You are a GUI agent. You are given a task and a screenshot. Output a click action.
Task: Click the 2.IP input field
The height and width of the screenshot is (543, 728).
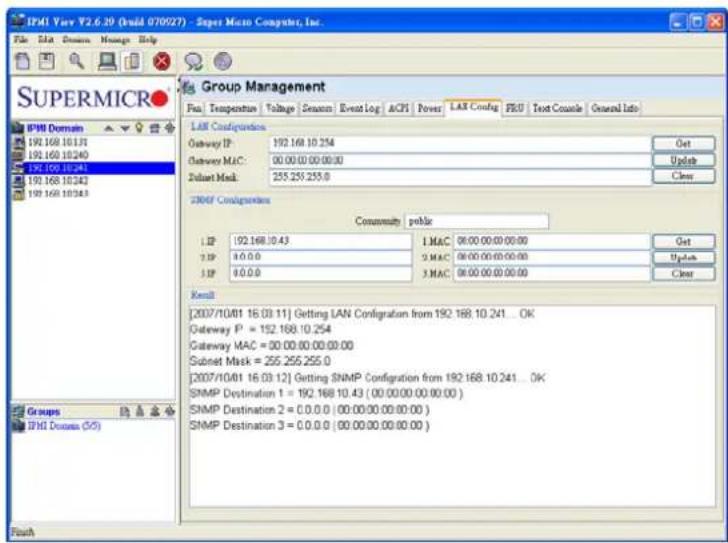[320, 257]
